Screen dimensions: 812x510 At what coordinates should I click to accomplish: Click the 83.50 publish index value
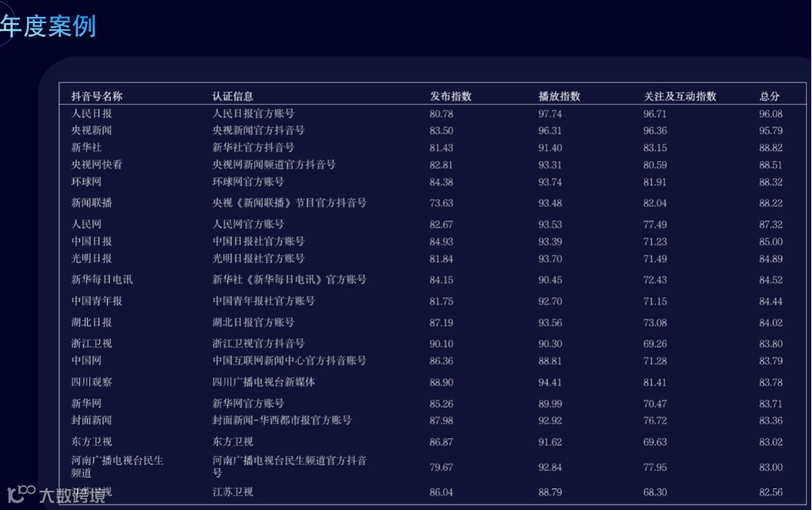(x=441, y=131)
